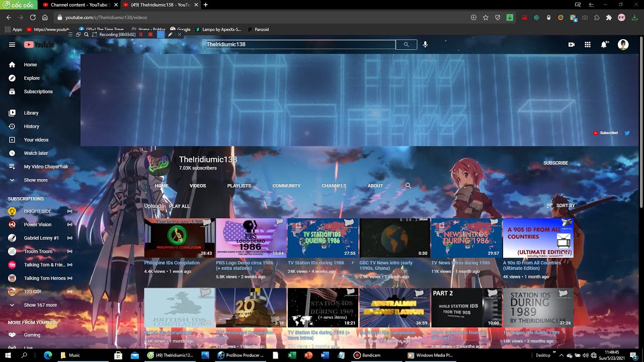Open the Sort By dropdown

[x=560, y=206]
